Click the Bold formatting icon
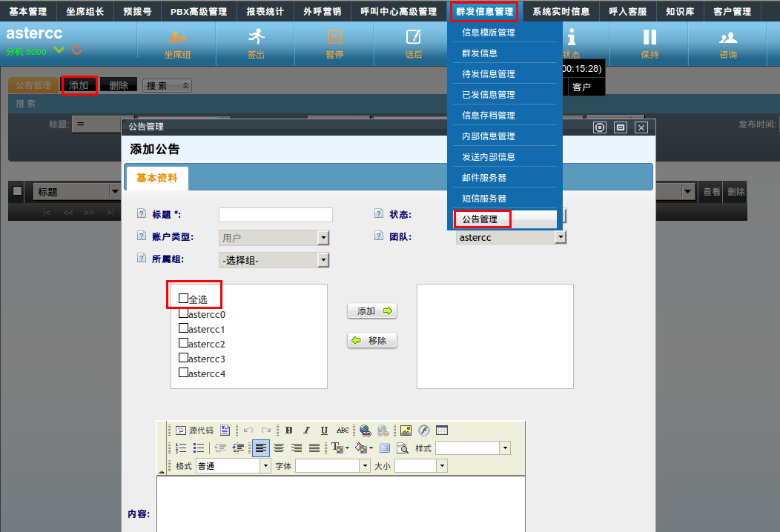Viewport: 780px width, 532px height. [289, 430]
